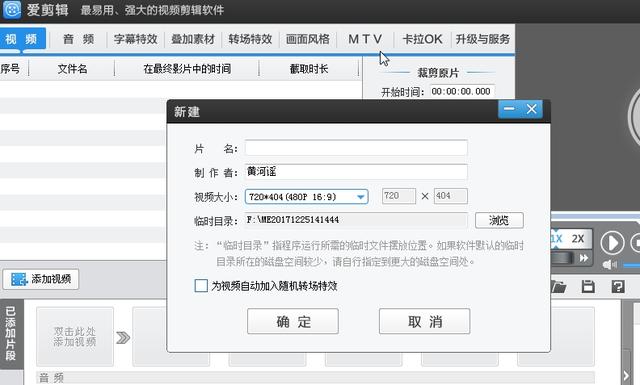
Task: Open the MTV tab
Action: coord(365,39)
